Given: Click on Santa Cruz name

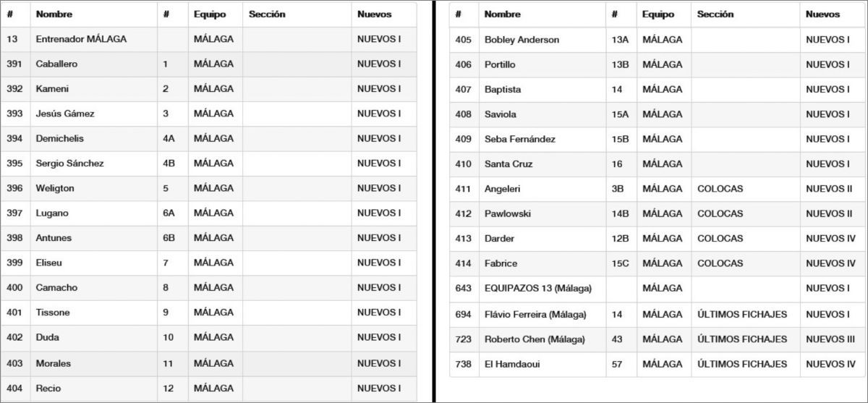Looking at the screenshot, I should click(x=509, y=164).
